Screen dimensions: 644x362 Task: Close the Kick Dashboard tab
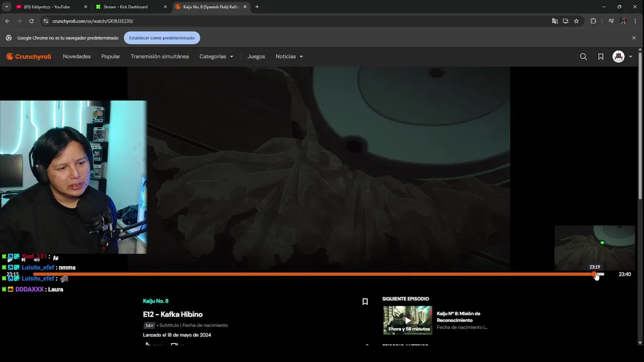(x=165, y=7)
